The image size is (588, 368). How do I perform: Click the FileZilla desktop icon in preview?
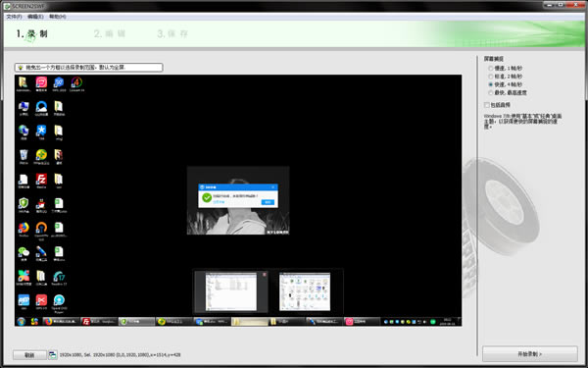[41, 181]
